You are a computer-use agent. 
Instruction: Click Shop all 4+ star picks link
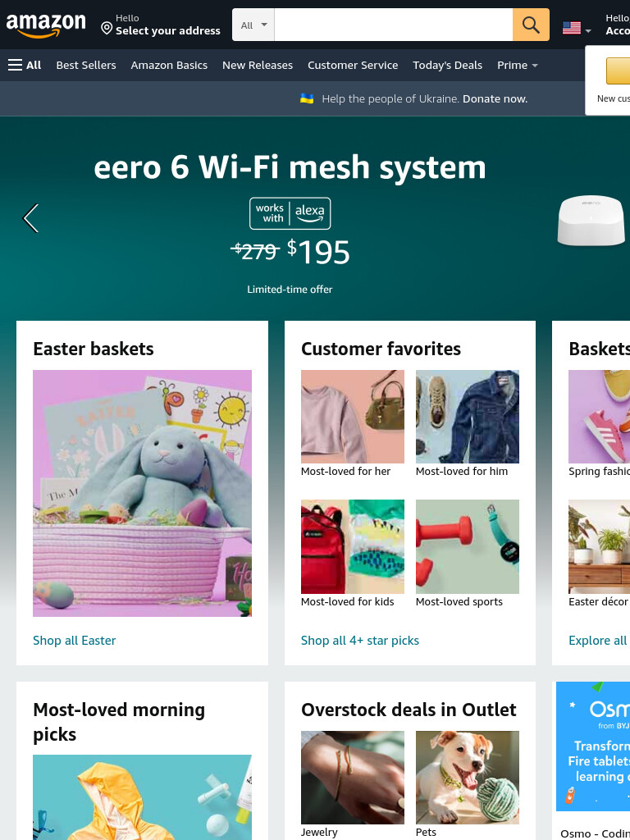pos(360,640)
